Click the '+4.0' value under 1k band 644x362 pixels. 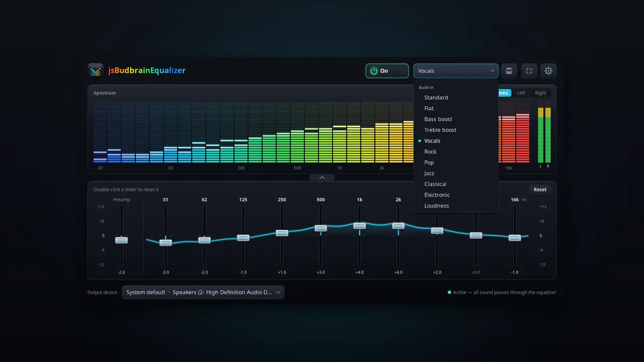360,272
